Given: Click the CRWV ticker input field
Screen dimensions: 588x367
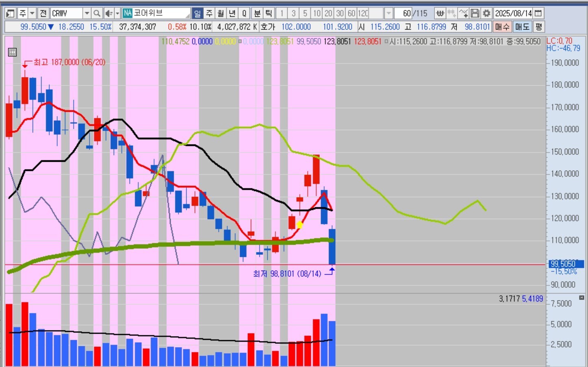Looking at the screenshot, I should (67, 13).
